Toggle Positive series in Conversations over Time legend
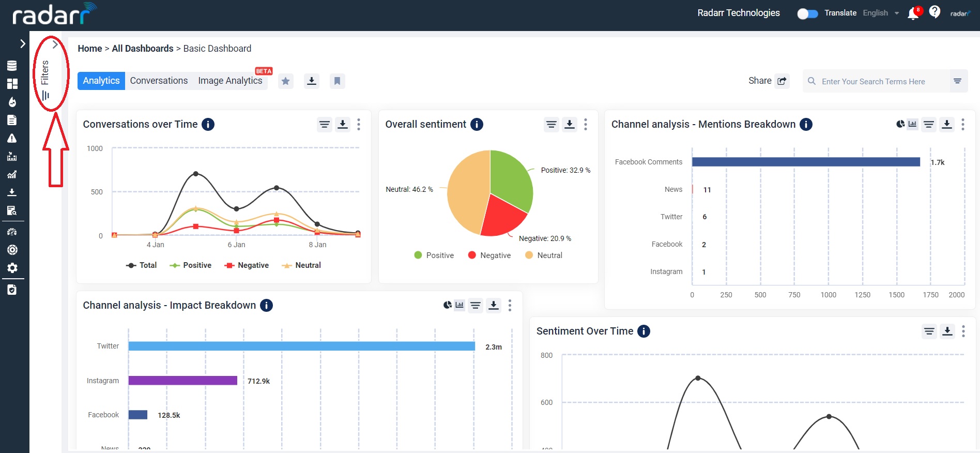This screenshot has height=453, width=980. 190,265
